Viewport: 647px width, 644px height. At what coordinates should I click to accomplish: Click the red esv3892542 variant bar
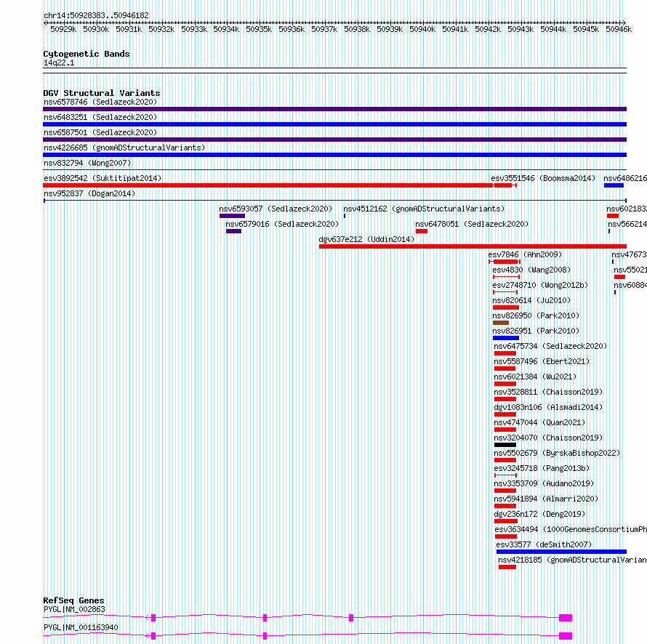coord(268,185)
